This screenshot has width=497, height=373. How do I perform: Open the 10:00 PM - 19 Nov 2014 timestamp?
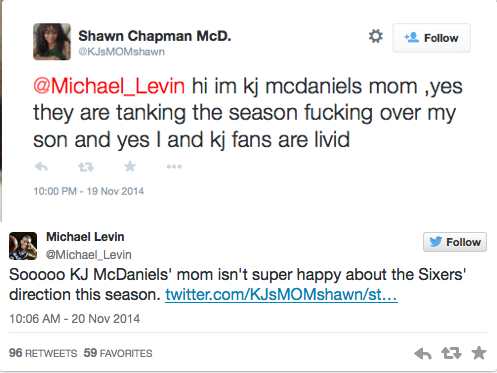(x=89, y=191)
